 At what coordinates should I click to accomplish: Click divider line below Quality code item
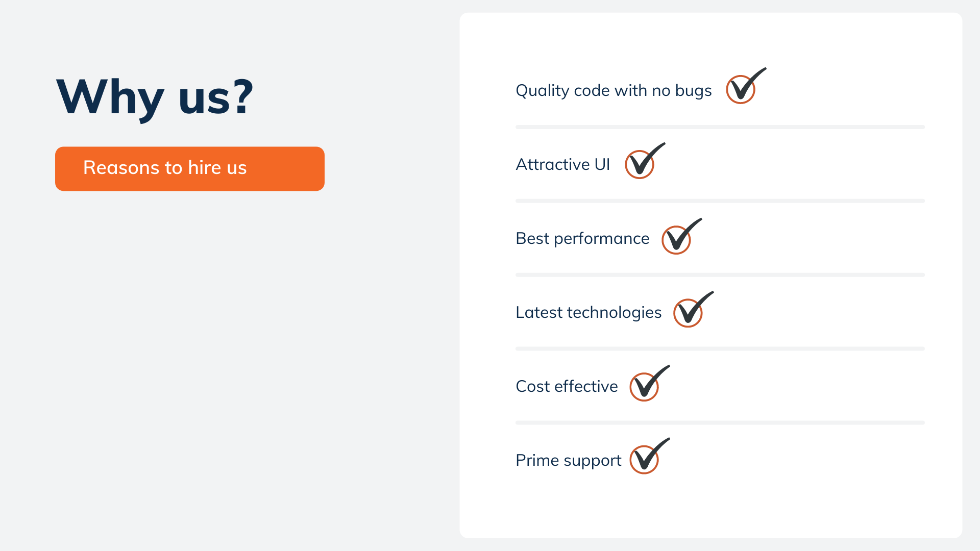point(720,127)
